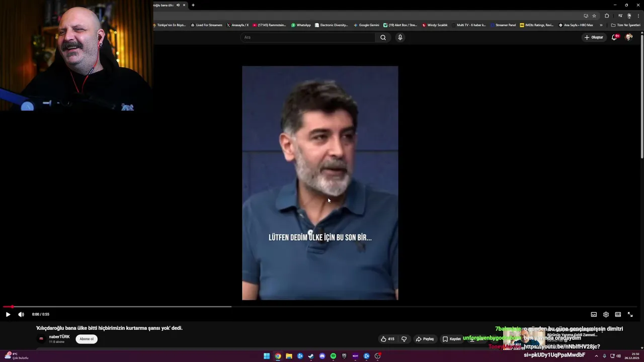Open Steam from the taskbar

pyautogui.click(x=311, y=356)
